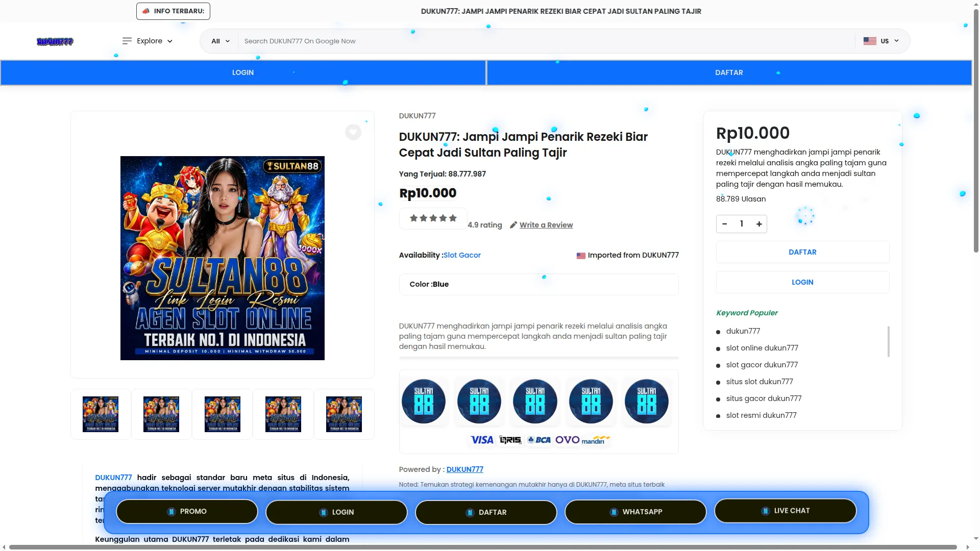This screenshot has width=980, height=551.
Task: Open the All category dropdown in search
Action: point(220,41)
